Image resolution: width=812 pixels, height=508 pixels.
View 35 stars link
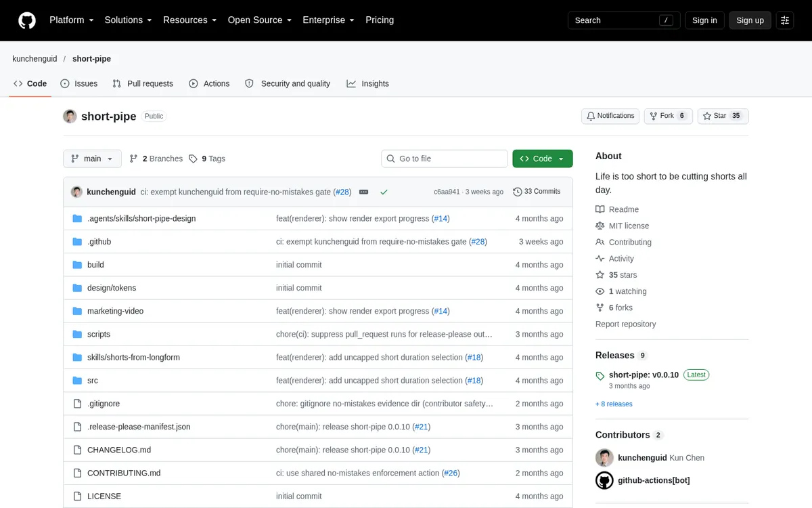point(616,275)
